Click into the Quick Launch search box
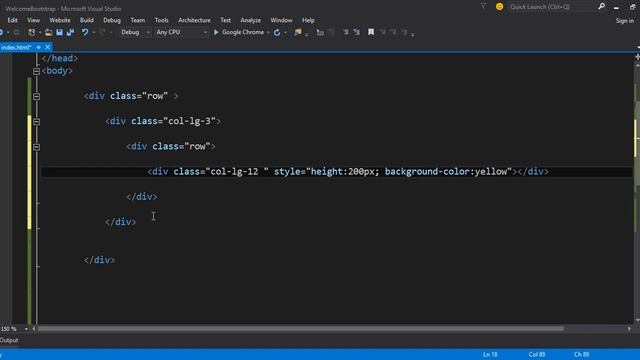The image size is (640, 360). pos(551,7)
